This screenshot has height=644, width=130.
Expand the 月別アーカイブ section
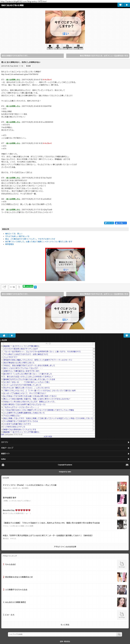pyautogui.click(x=65, y=448)
